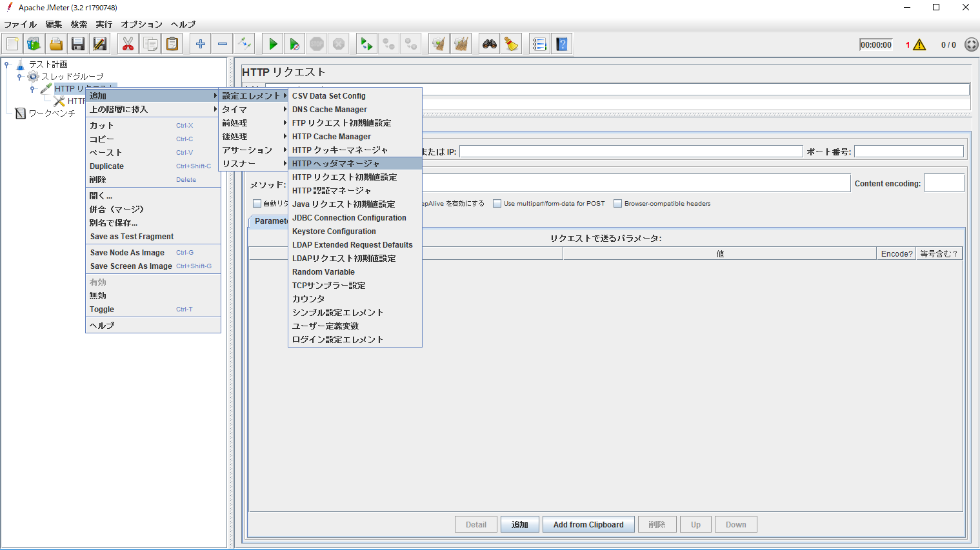Open a test plan with the folder icon
Screen dimensions: 980x550
point(55,43)
